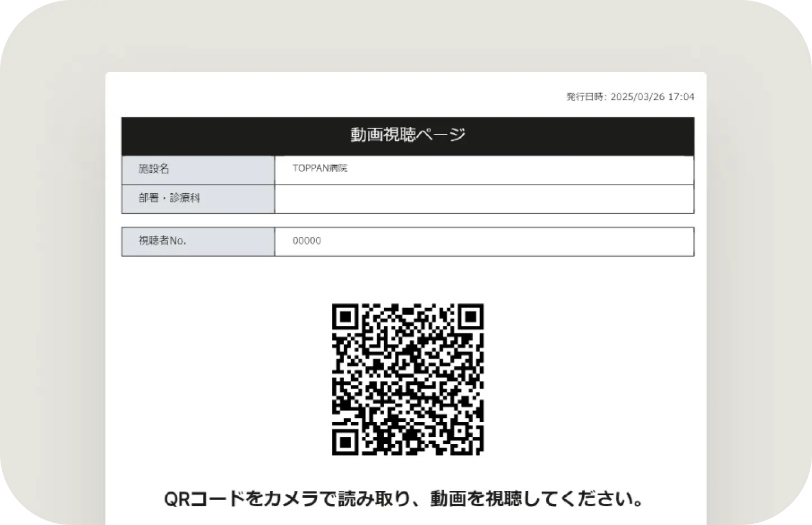Click the 動画視聴ページ title header
The width and height of the screenshot is (812, 525).
[408, 136]
